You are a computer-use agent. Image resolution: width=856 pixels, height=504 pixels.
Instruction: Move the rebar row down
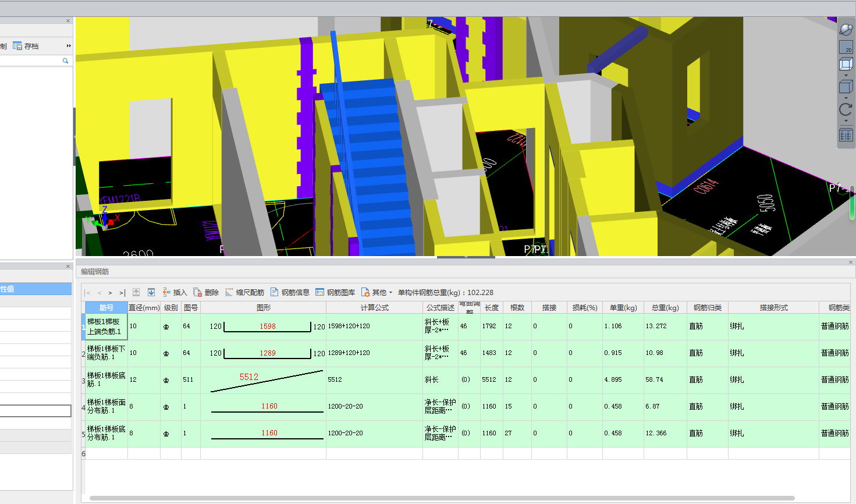coord(151,292)
